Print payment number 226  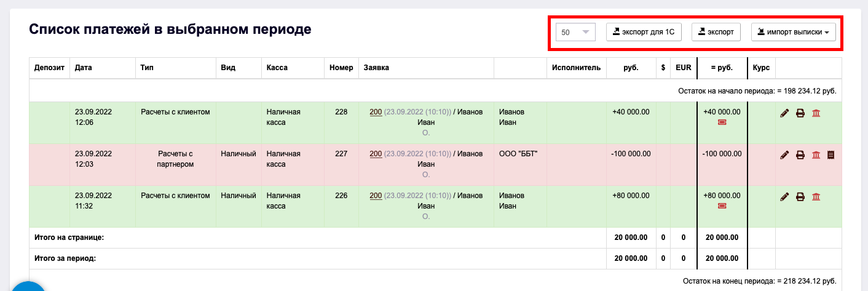click(x=800, y=197)
